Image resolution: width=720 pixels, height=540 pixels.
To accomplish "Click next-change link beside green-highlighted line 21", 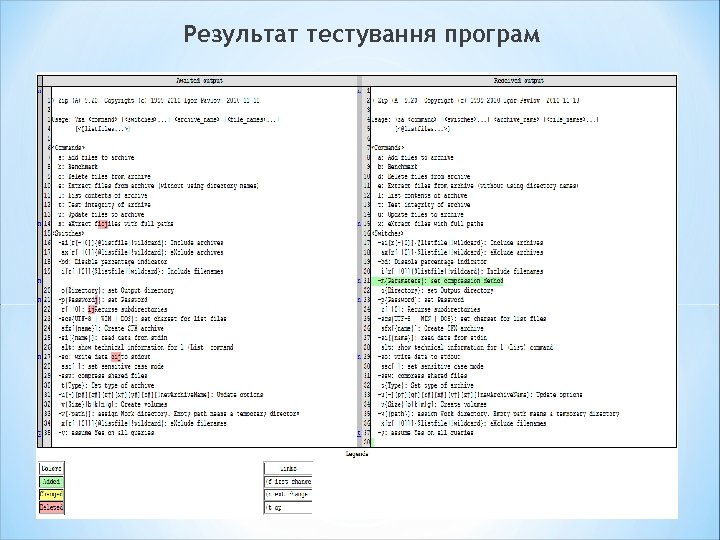I will [x=359, y=281].
